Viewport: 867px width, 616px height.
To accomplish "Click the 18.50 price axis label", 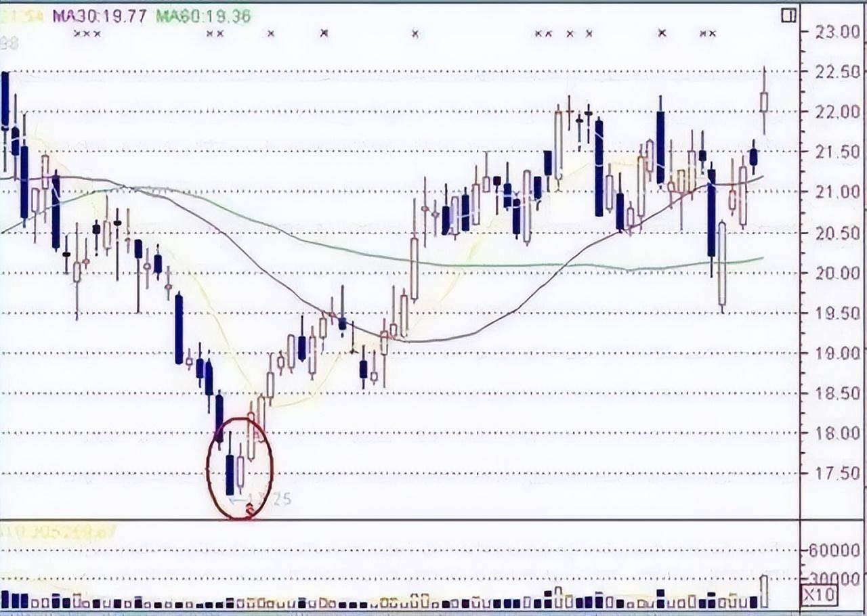I will point(838,393).
